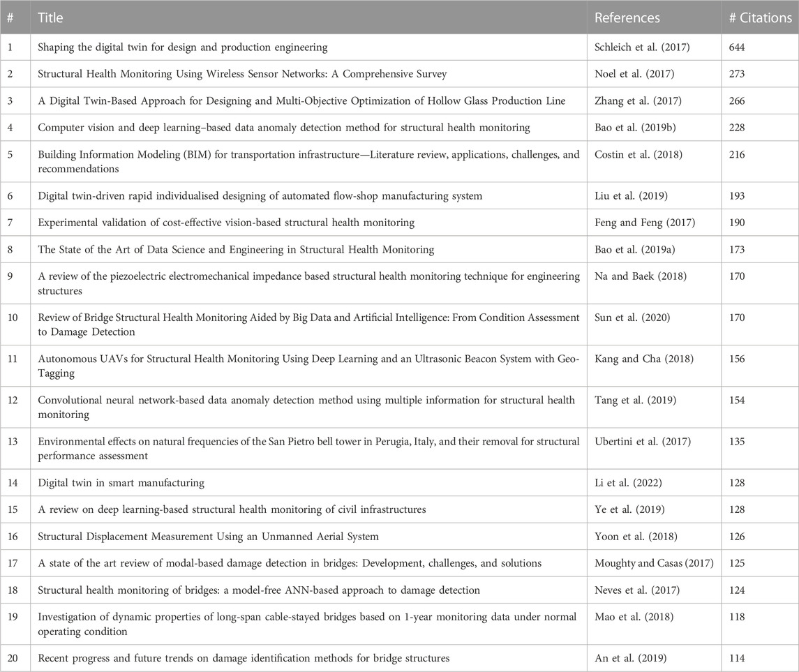
Task: Click reference 'Tang et al. (2019)'
Action: (x=636, y=400)
